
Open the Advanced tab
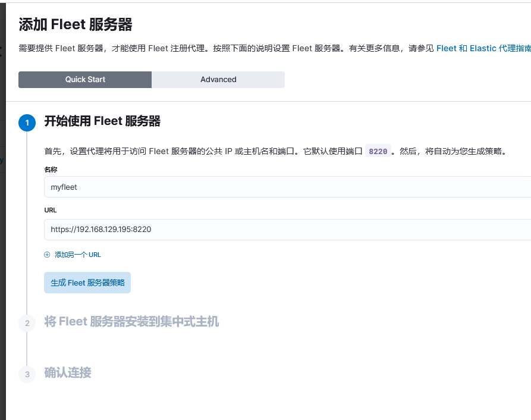[x=218, y=80]
